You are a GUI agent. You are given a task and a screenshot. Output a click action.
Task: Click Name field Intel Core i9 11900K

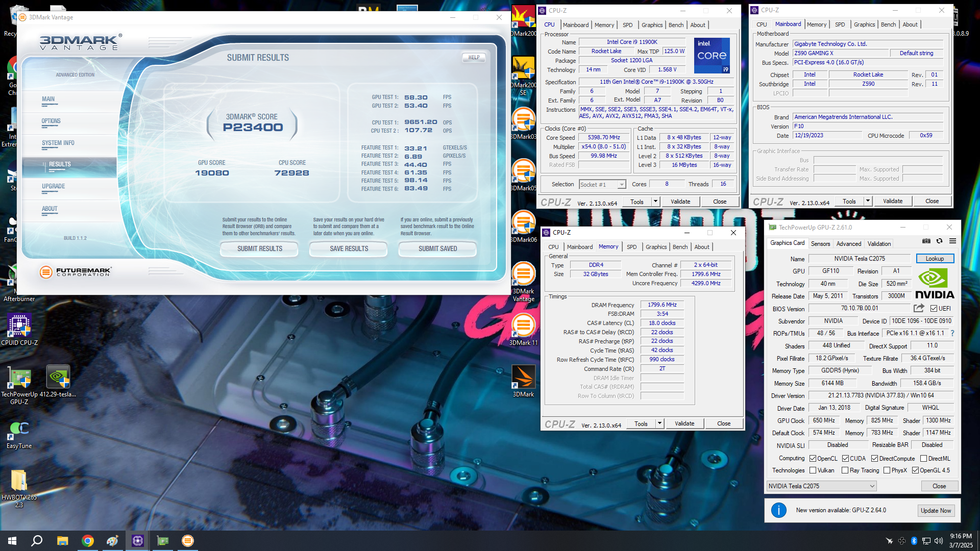click(632, 42)
